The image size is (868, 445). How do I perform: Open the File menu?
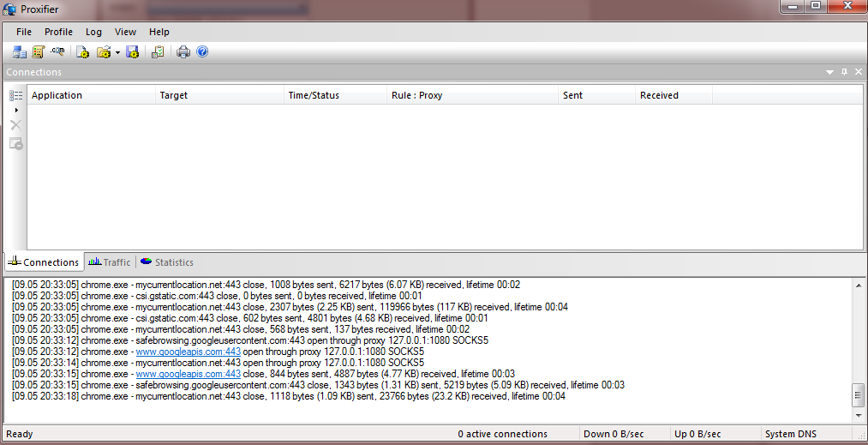coord(24,32)
